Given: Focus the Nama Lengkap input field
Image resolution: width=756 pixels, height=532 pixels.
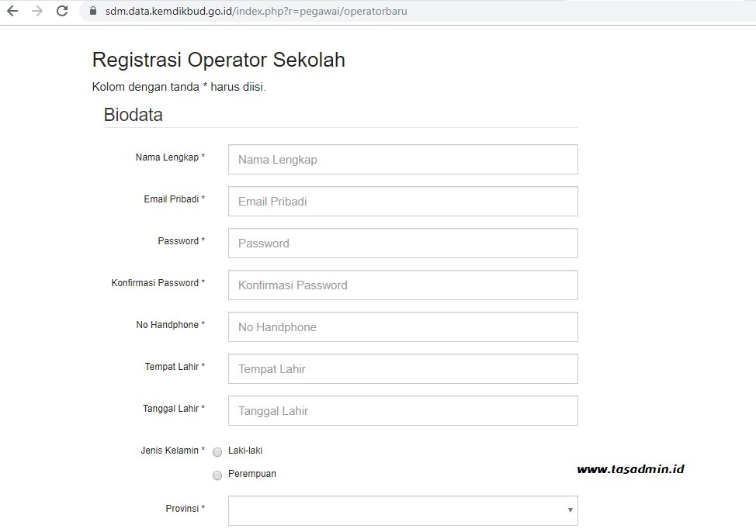Looking at the screenshot, I should click(402, 159).
